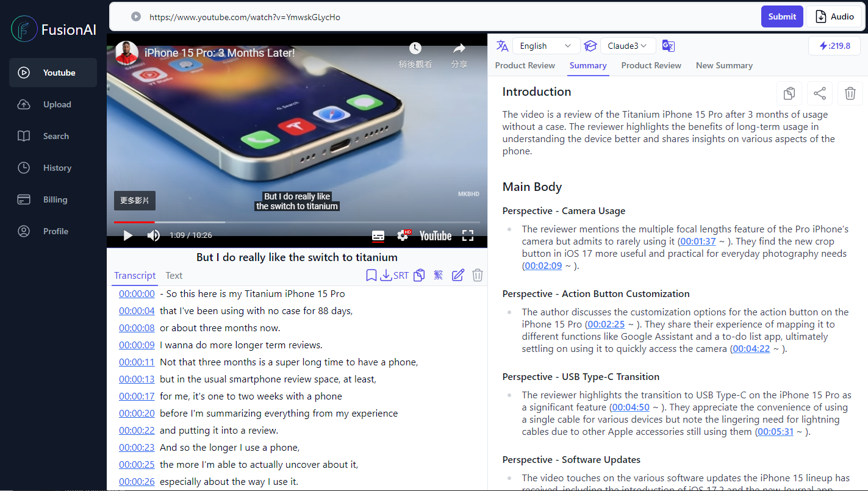
Task: Open the New Summary tab
Action: click(724, 65)
